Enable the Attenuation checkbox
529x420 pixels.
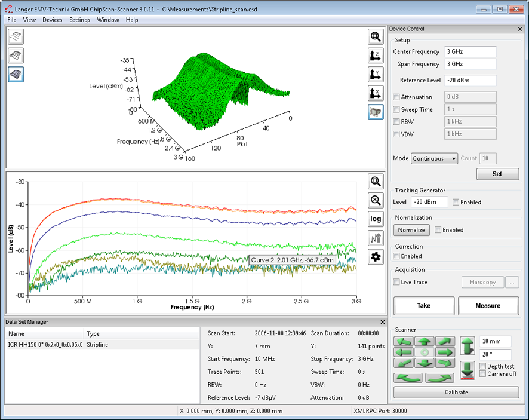point(397,97)
